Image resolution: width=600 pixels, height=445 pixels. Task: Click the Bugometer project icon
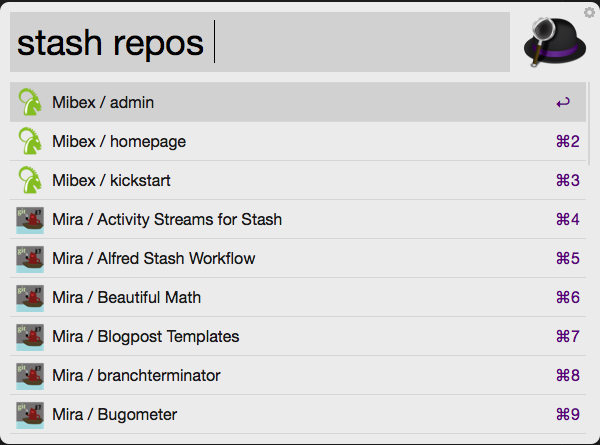tap(30, 415)
